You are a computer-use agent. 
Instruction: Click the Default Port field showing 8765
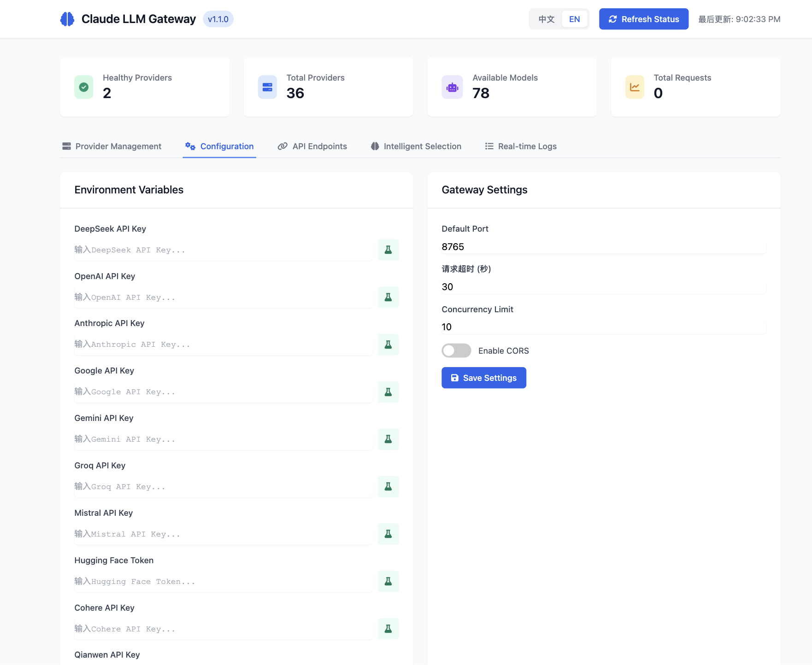click(604, 247)
